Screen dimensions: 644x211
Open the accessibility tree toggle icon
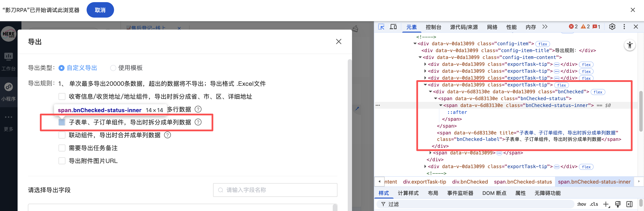(x=630, y=45)
